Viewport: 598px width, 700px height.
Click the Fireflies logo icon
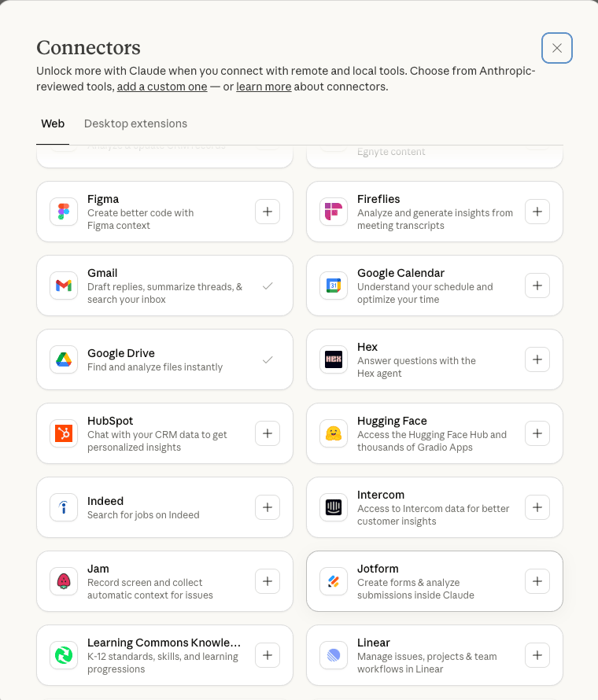click(334, 212)
